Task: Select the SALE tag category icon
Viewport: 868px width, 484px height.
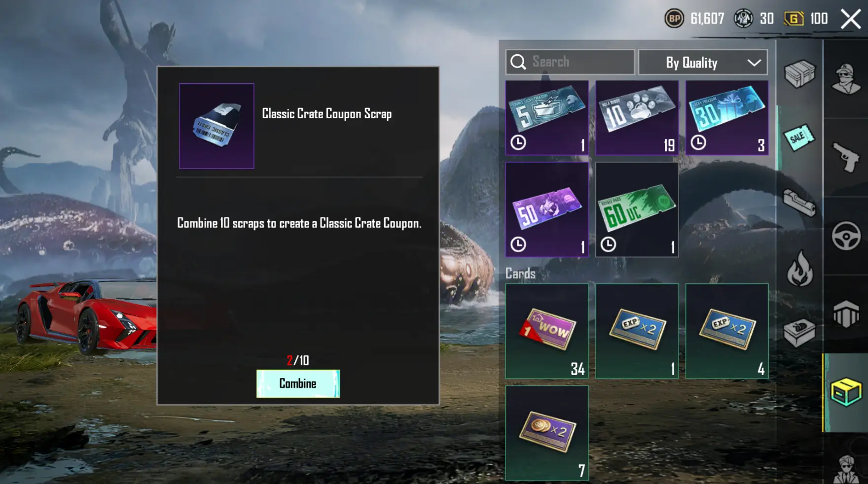Action: pyautogui.click(x=799, y=138)
